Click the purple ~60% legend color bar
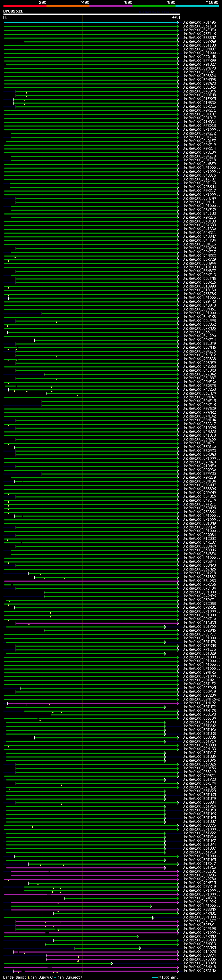The image size is (222, 980). tap(111, 6)
